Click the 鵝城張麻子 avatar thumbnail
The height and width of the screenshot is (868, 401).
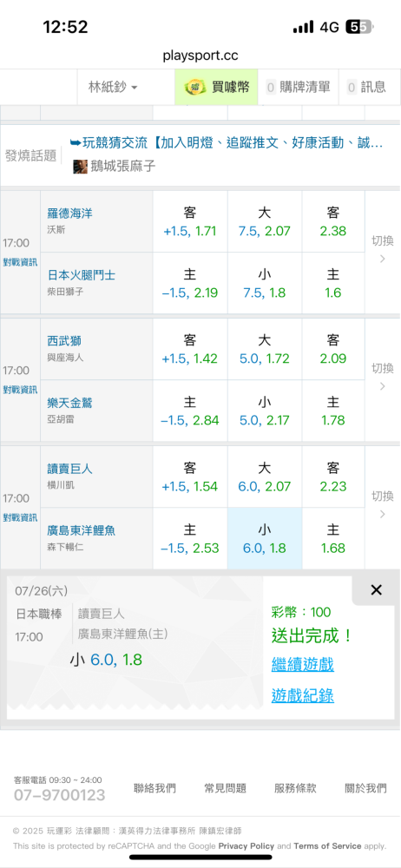pyautogui.click(x=81, y=166)
